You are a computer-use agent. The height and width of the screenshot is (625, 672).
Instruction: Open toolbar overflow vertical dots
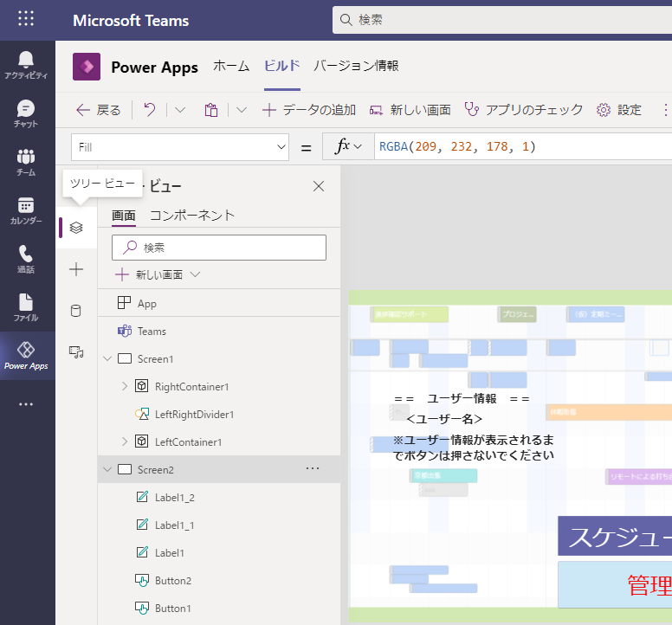pyautogui.click(x=665, y=110)
